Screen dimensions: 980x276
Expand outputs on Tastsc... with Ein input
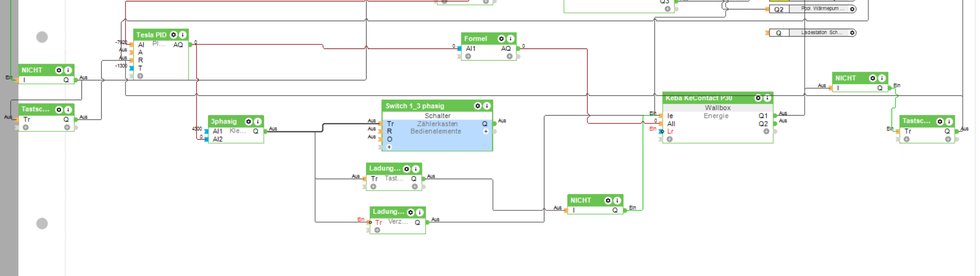coord(948,139)
